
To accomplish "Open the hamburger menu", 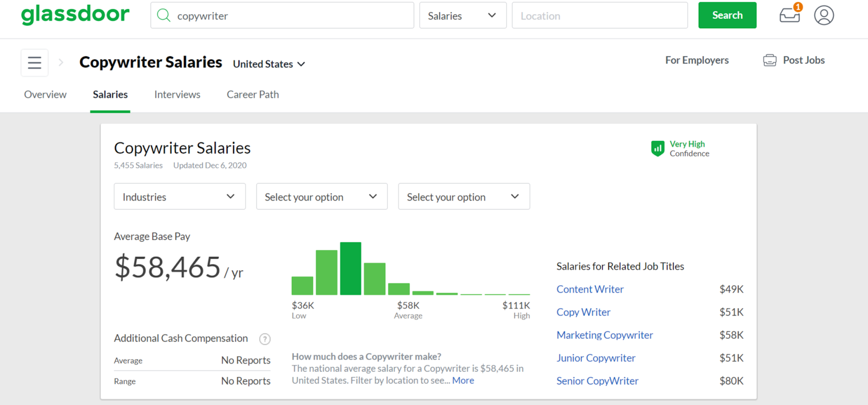I will pyautogui.click(x=35, y=63).
